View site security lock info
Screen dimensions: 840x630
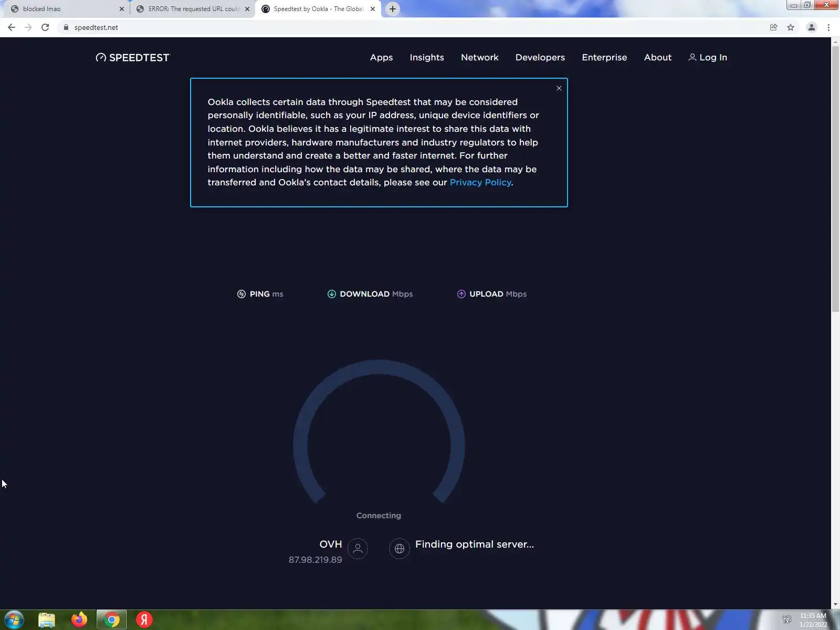tap(66, 27)
